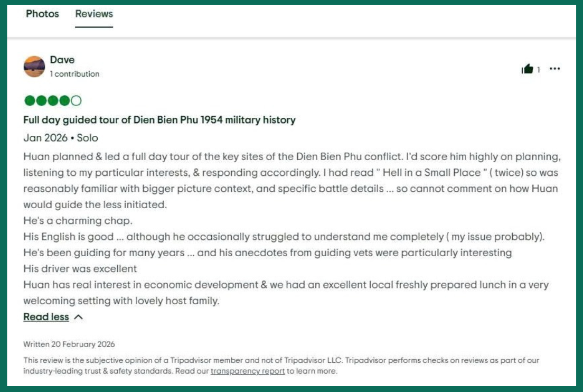Viewport: 583px width, 392px height.
Task: Click the first green rating bubble
Action: click(x=29, y=100)
